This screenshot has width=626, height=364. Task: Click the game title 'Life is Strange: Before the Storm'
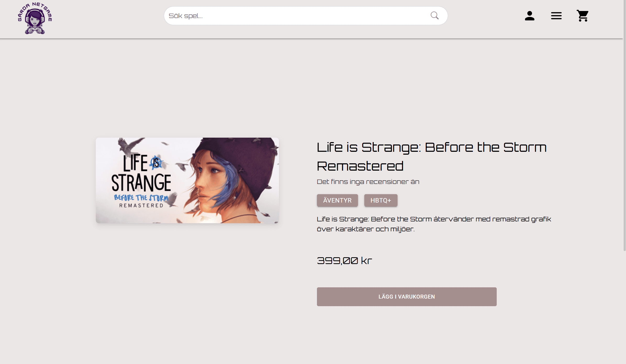click(432, 147)
